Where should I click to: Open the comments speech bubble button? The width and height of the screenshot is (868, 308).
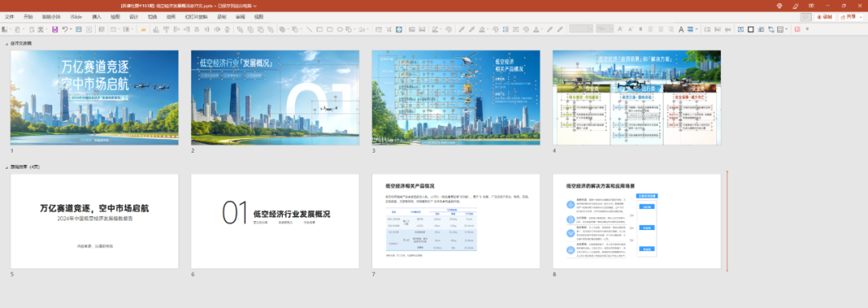click(806, 17)
